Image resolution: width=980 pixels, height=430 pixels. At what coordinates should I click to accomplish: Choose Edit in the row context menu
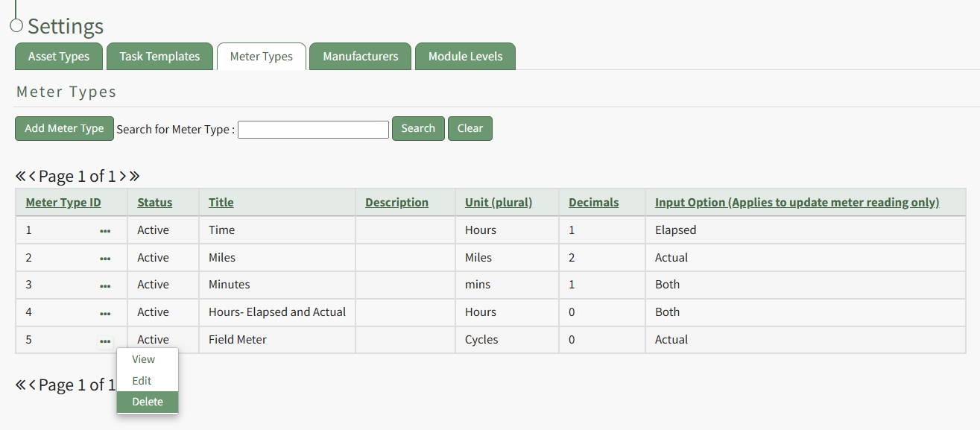click(x=142, y=381)
